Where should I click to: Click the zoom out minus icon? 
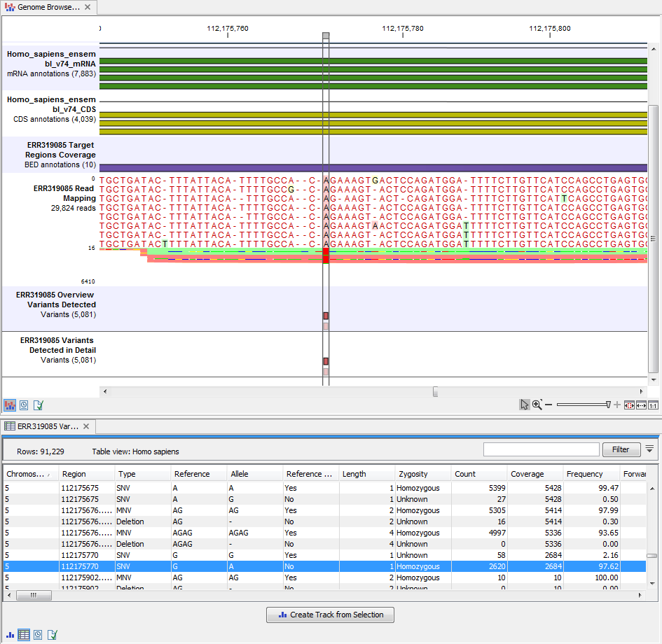(549, 405)
